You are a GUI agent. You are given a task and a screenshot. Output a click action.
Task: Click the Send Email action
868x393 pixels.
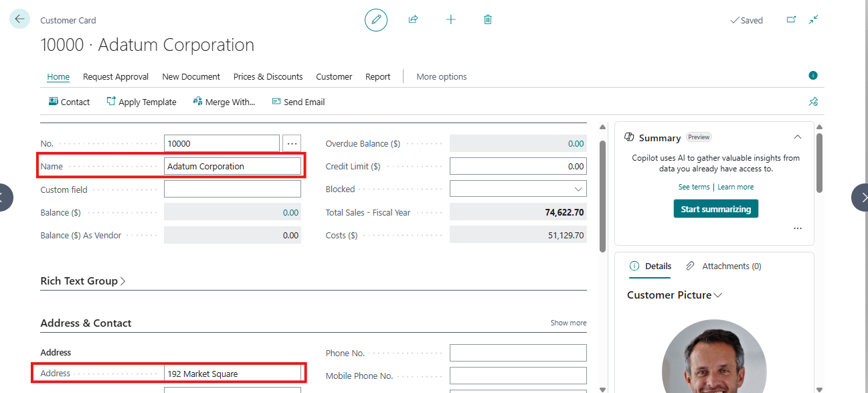[298, 102]
